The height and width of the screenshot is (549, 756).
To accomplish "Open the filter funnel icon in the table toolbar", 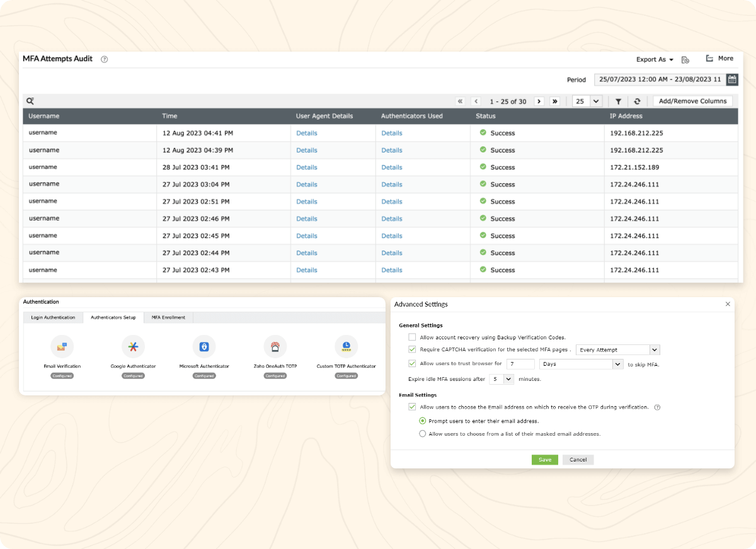I will tap(618, 101).
